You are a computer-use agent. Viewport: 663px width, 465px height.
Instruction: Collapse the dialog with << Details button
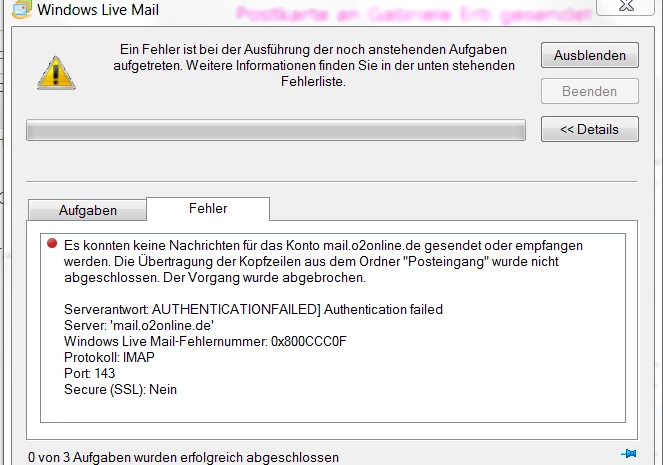[x=590, y=129]
